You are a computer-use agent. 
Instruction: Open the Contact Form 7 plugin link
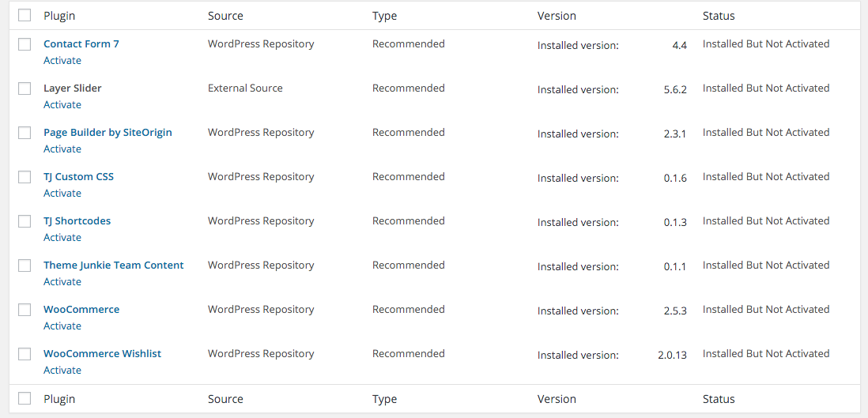(81, 43)
